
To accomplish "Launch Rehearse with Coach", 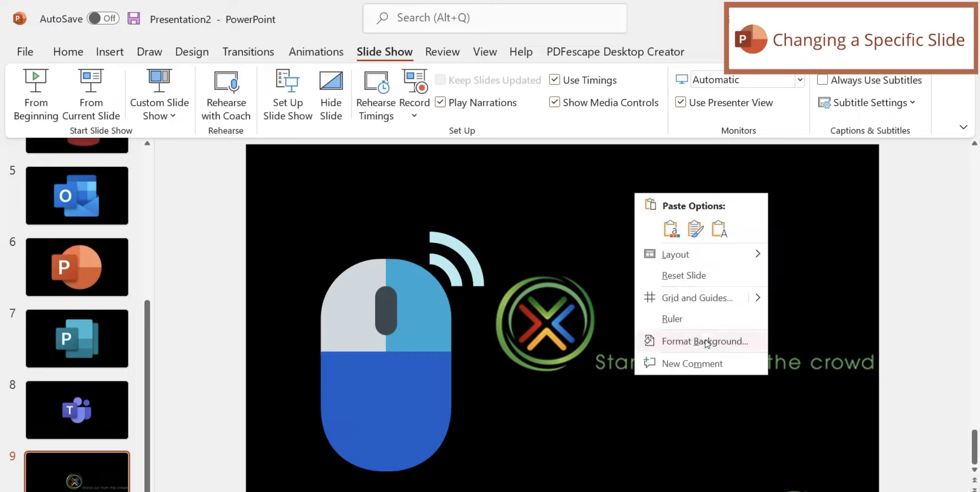I will click(226, 95).
